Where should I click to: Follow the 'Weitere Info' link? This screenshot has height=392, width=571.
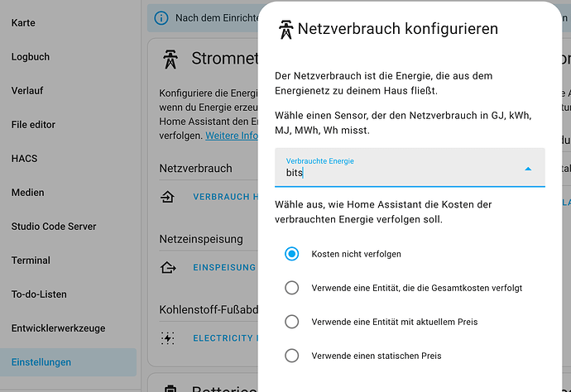click(x=232, y=136)
